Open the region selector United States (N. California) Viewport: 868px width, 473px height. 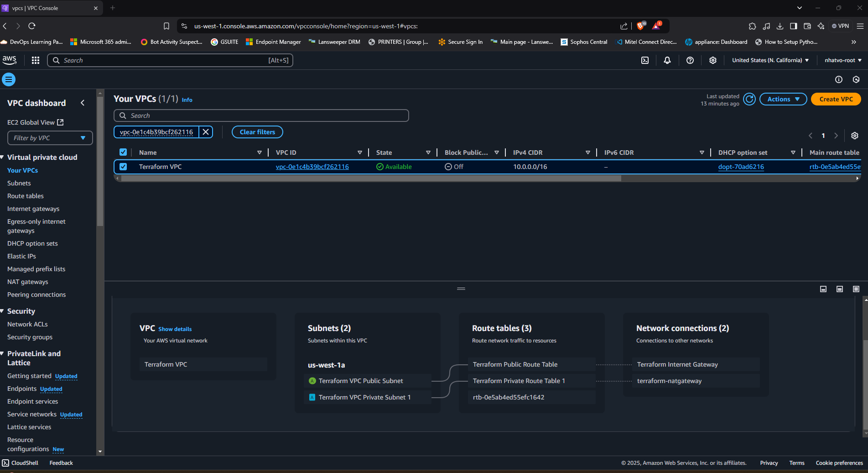point(770,60)
